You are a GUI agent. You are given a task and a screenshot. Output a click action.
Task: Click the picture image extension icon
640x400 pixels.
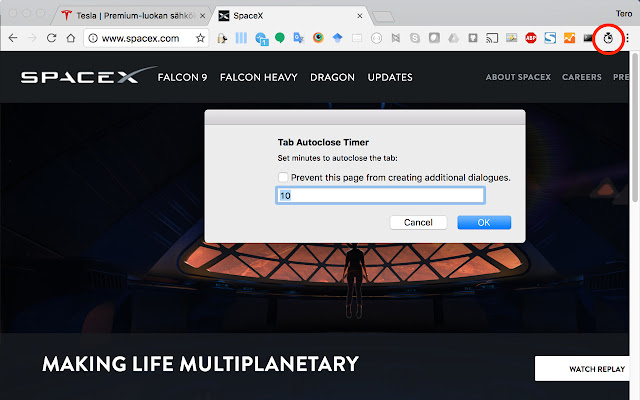pyautogui.click(x=511, y=38)
